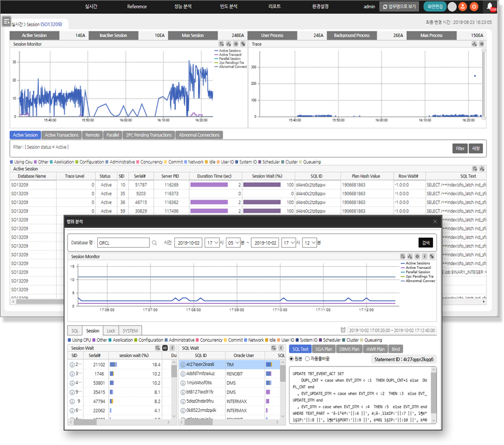Open the start hour dropdown showing 17
Image resolution: width=504 pixels, height=445 pixels.
point(213,243)
